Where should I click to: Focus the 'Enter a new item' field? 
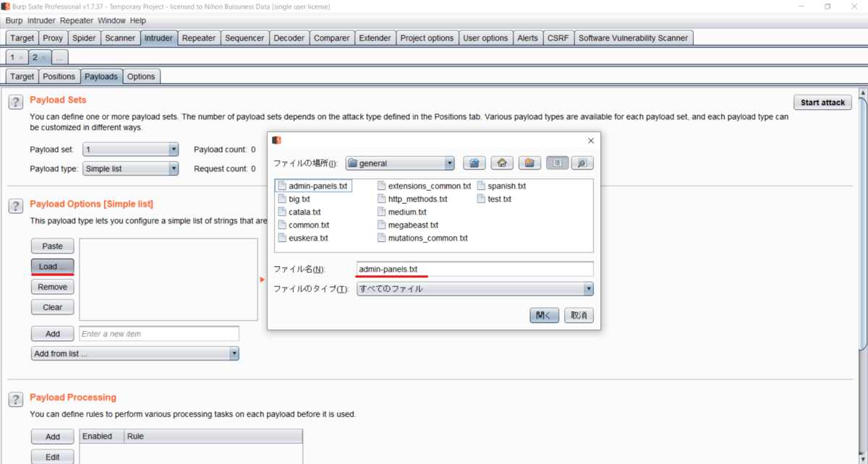(159, 334)
